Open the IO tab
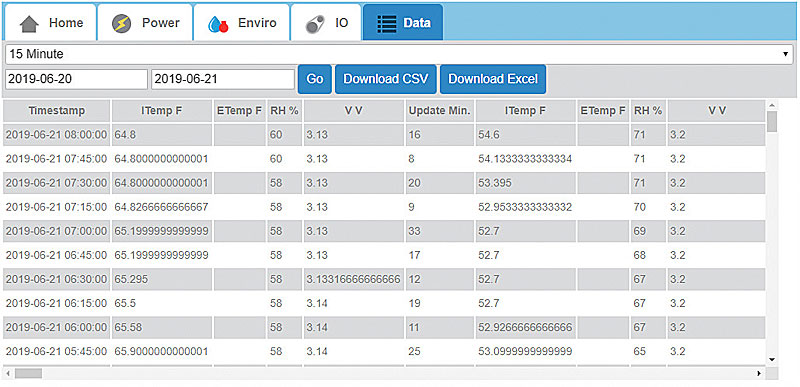 click(x=326, y=22)
